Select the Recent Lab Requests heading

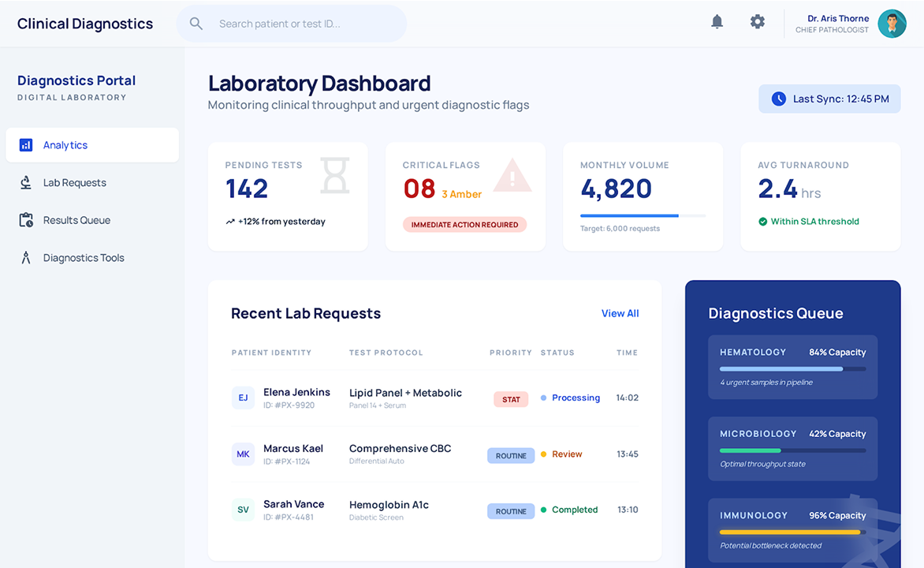tap(306, 313)
